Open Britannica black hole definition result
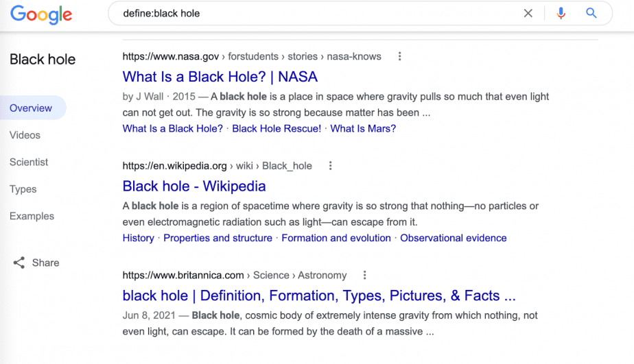The width and height of the screenshot is (634, 364). click(319, 295)
